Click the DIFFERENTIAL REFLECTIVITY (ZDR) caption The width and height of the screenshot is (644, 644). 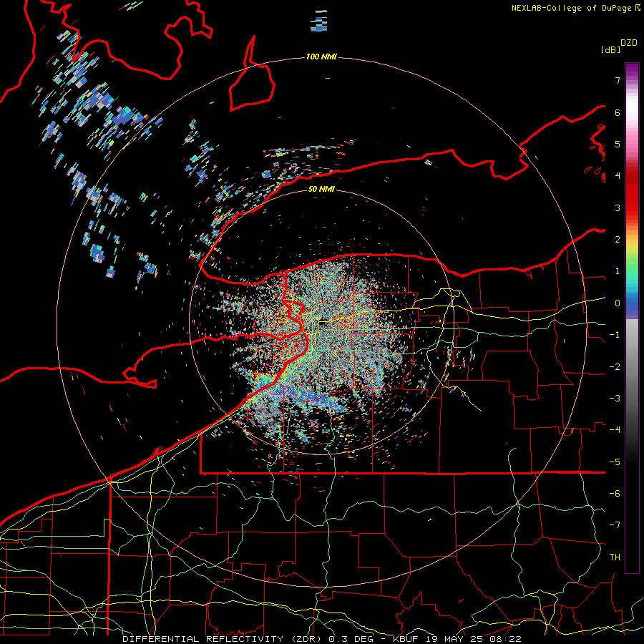[x=224, y=639]
